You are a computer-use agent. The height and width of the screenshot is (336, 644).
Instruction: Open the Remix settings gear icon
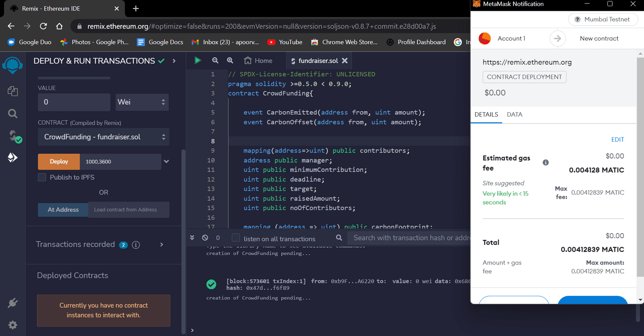coord(13,325)
